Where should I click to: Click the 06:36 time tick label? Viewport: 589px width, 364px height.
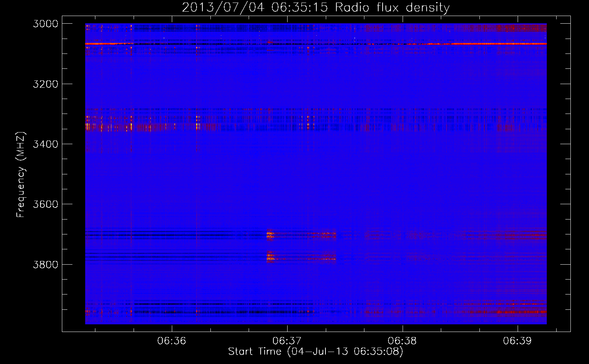[x=171, y=341]
